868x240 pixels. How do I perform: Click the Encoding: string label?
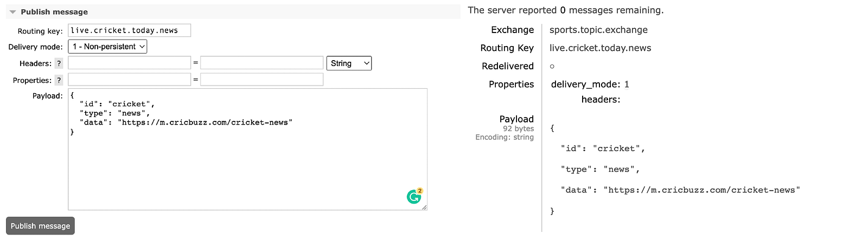[505, 137]
